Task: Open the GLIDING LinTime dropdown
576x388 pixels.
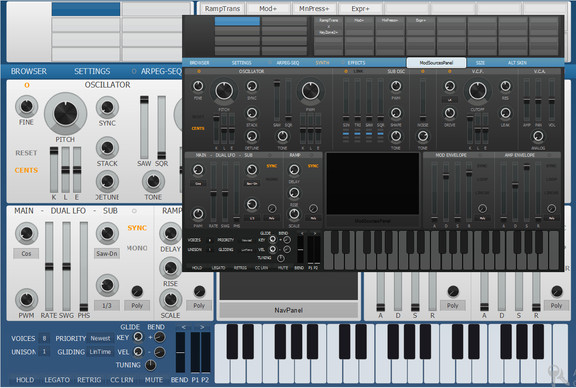Action: 100,352
